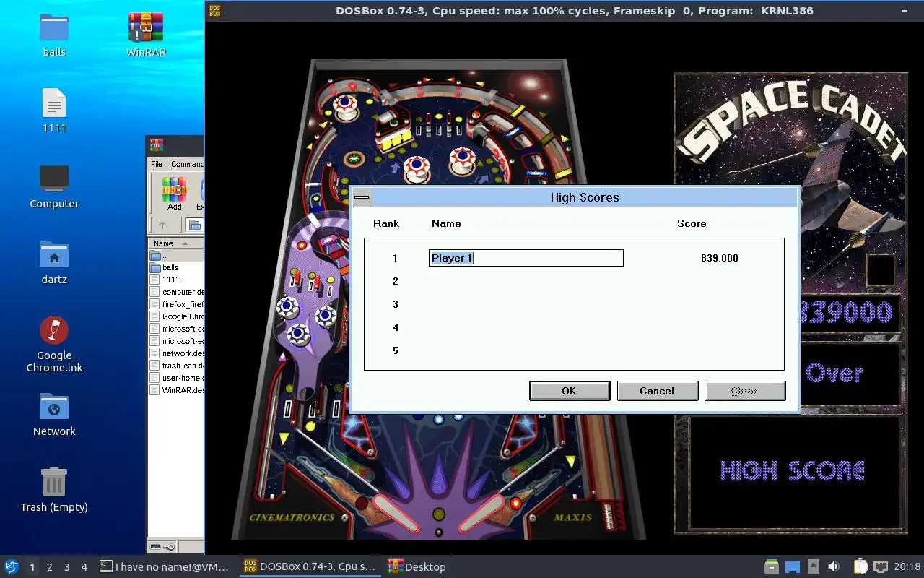Open the Commands menu in WinRAR
Image resolution: width=924 pixels, height=578 pixels.
pos(187,165)
